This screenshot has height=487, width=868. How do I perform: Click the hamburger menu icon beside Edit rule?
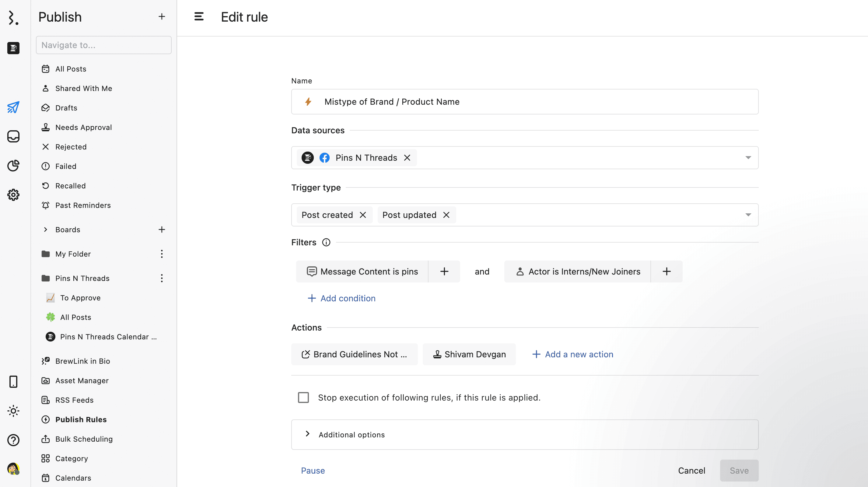tap(199, 16)
